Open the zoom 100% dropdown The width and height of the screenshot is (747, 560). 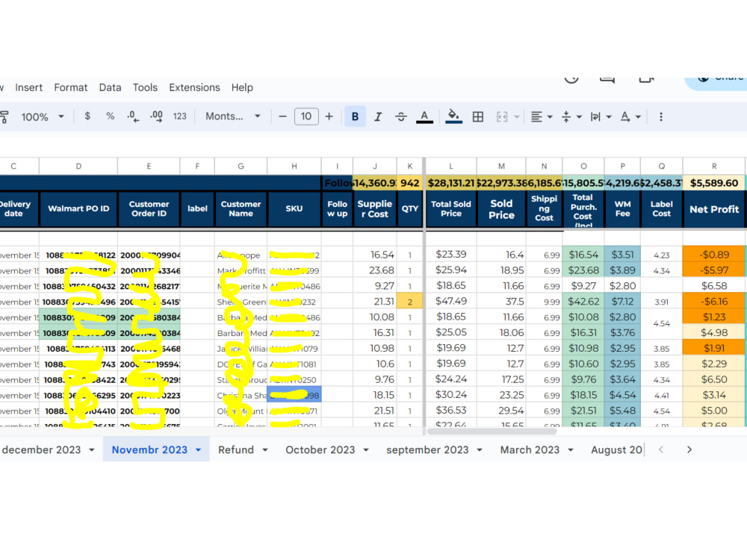pos(43,116)
